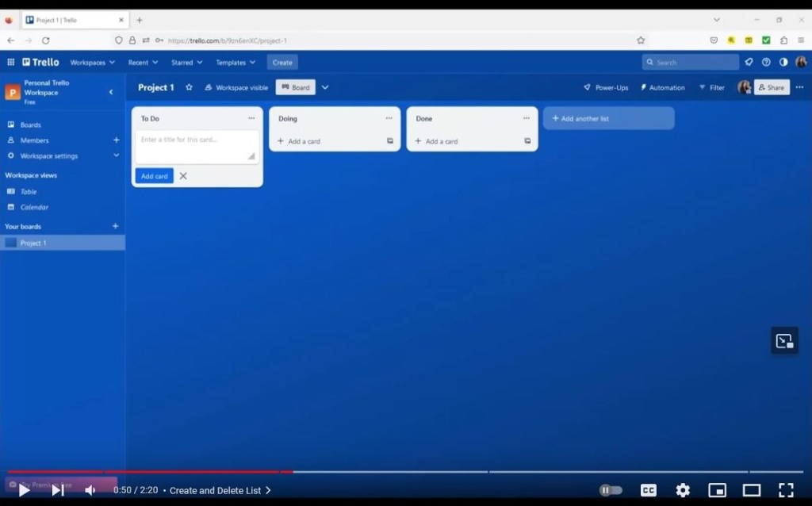Open the notifications bell in Trello's top bar
The width and height of the screenshot is (812, 506).
(x=749, y=62)
